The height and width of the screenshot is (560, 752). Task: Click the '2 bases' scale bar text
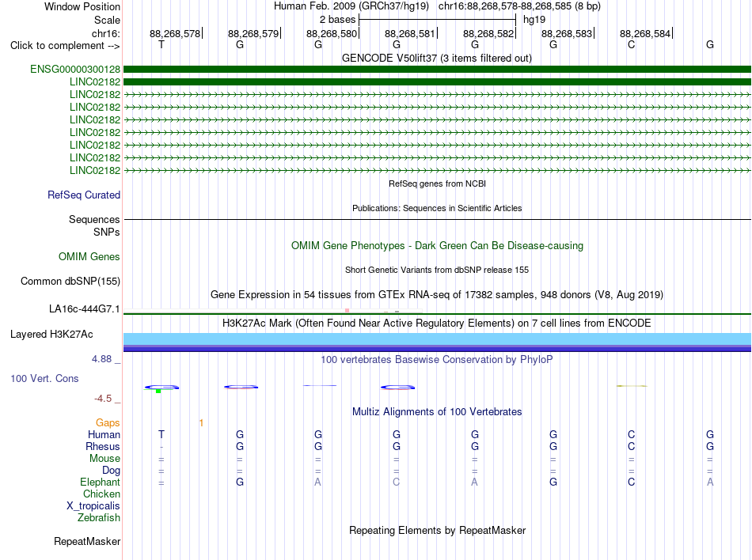click(x=338, y=20)
